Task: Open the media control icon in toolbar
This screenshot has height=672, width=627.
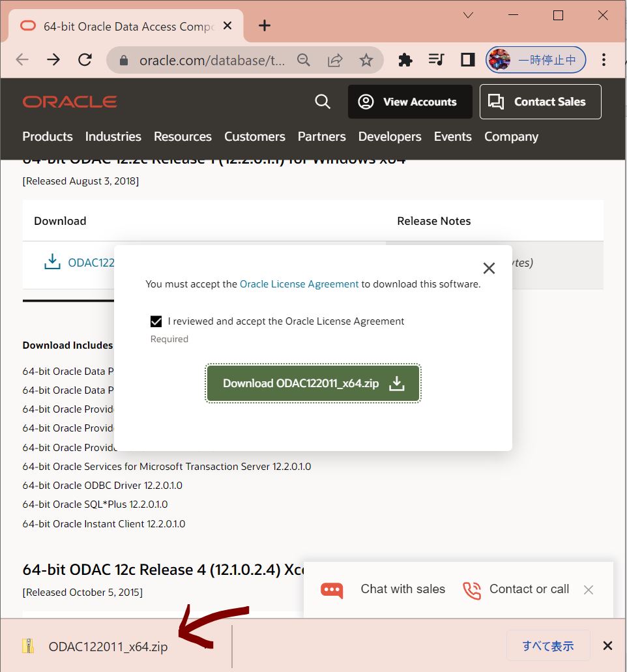Action: tap(437, 60)
